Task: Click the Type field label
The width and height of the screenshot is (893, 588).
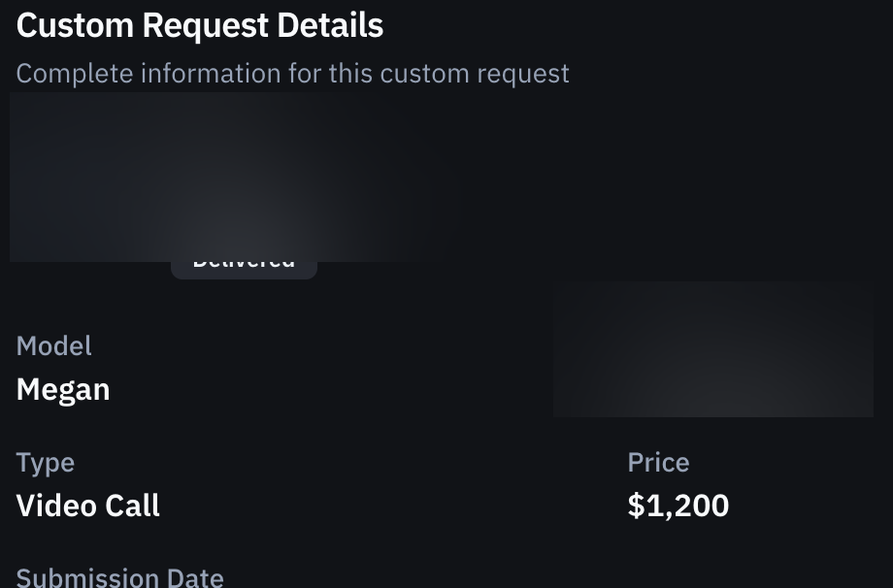Action: (x=45, y=462)
